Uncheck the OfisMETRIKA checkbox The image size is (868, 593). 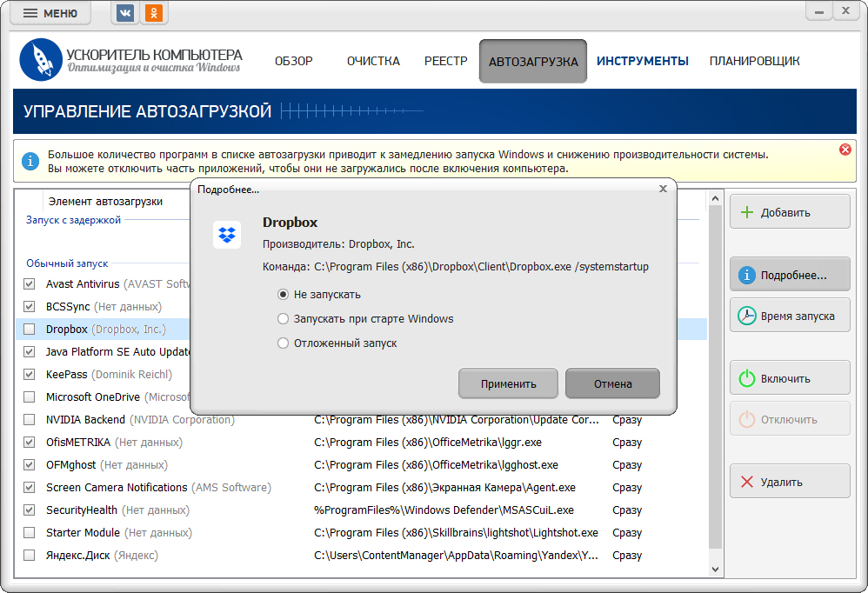click(x=30, y=443)
